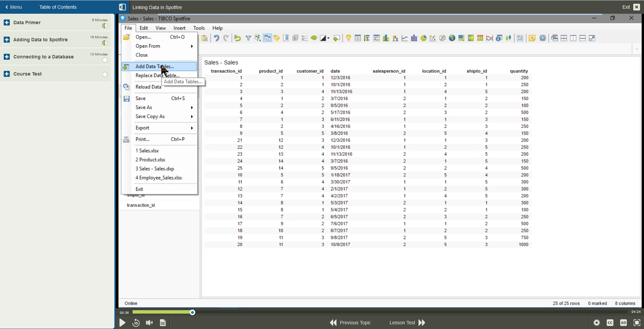The image size is (644, 329).
Task: Open the Bookmarks icon
Action: tap(286, 38)
